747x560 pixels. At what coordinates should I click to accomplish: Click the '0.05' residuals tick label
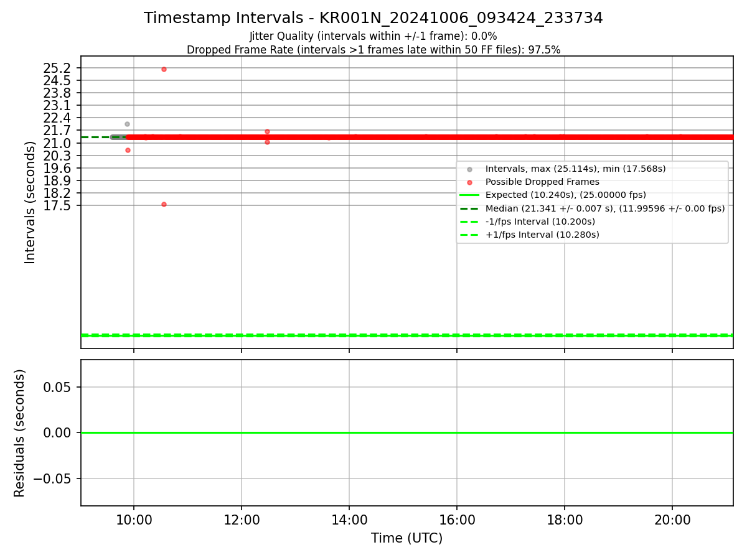(57, 387)
